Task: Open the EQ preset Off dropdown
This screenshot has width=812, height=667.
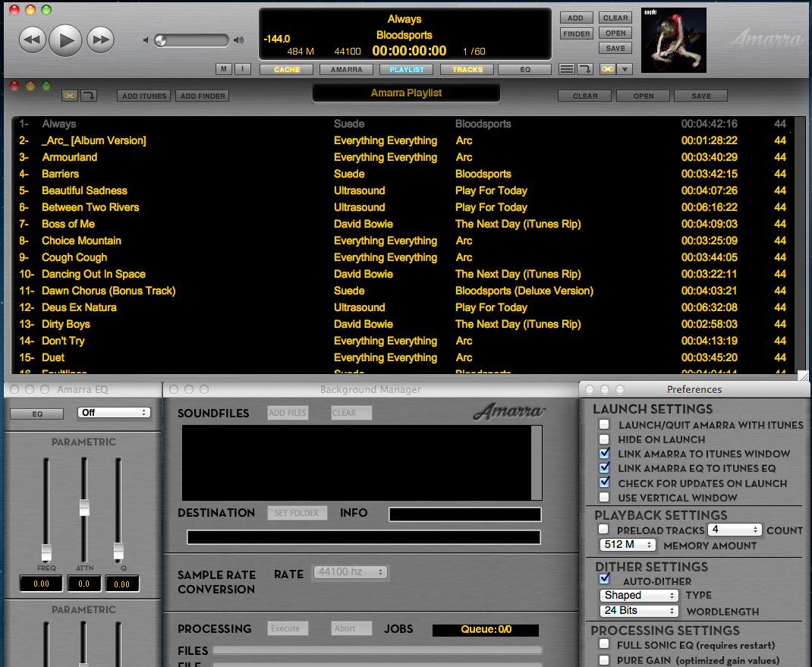Action: pos(114,412)
